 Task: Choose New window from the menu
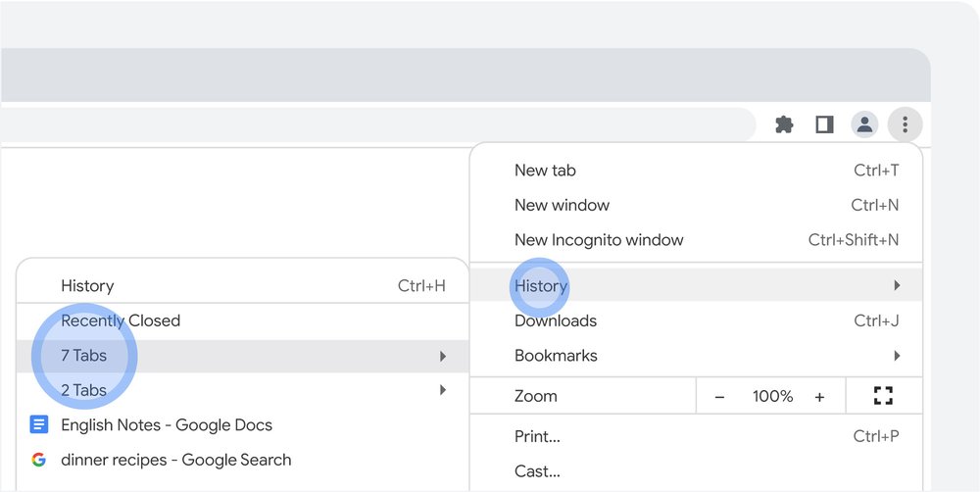click(x=696, y=205)
